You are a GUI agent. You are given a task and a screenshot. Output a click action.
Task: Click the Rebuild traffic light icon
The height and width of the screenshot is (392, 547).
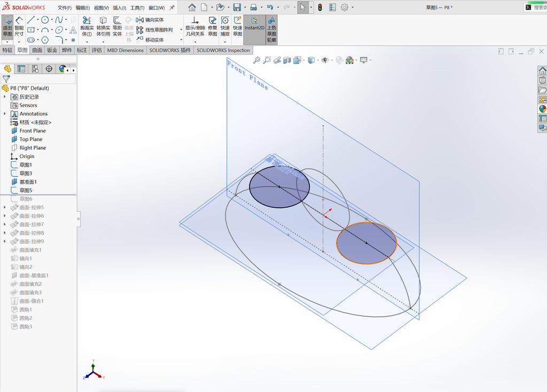point(320,7)
